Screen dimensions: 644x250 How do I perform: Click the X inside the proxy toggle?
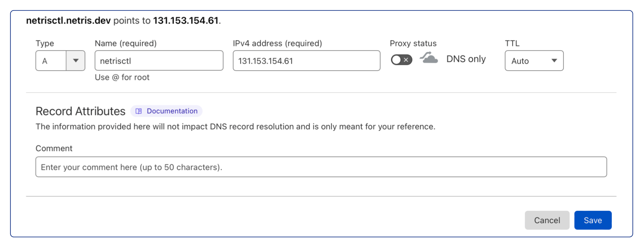406,60
